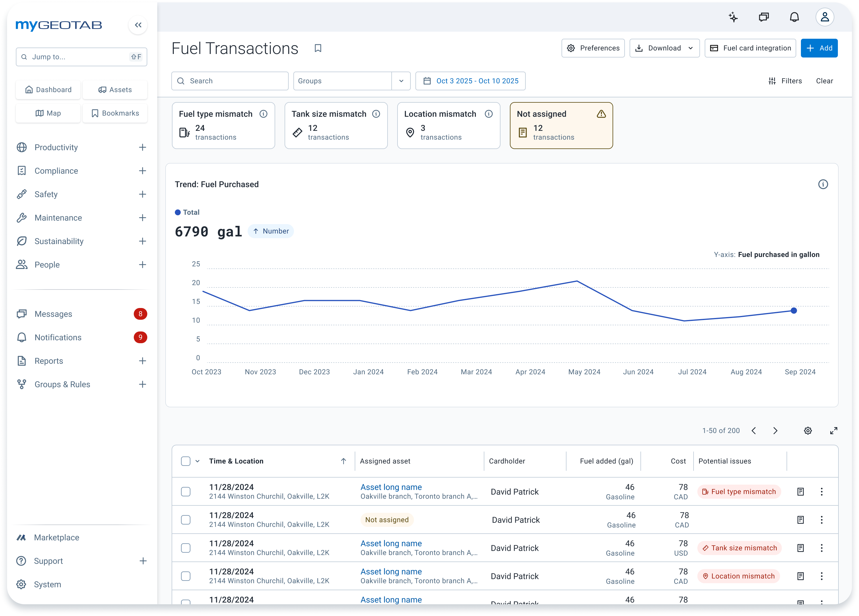Image resolution: width=859 pixels, height=616 pixels.
Task: Open more options for Location mismatch row
Action: click(821, 576)
